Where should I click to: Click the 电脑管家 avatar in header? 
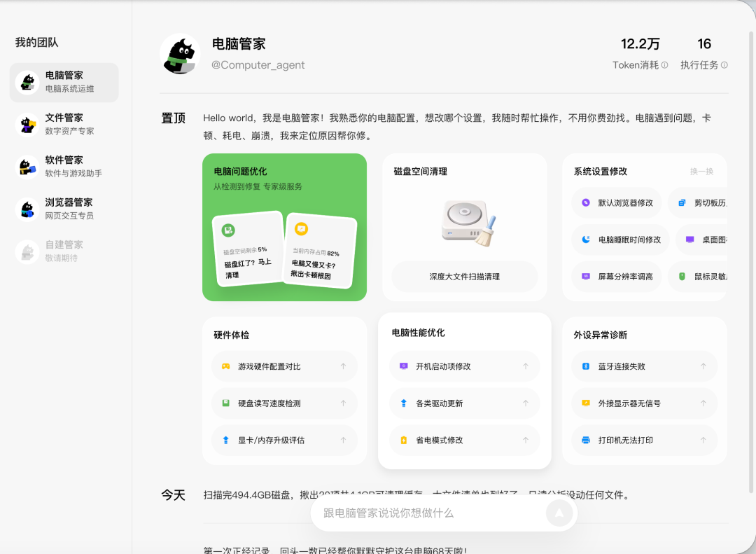click(180, 53)
